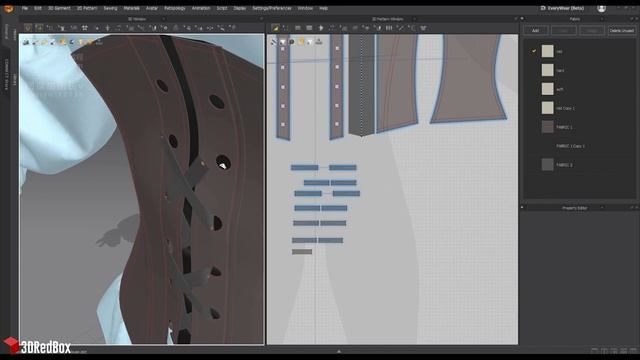Viewport: 640px width, 360px height.
Task: Open the 3D Garment menu
Action: point(59,8)
